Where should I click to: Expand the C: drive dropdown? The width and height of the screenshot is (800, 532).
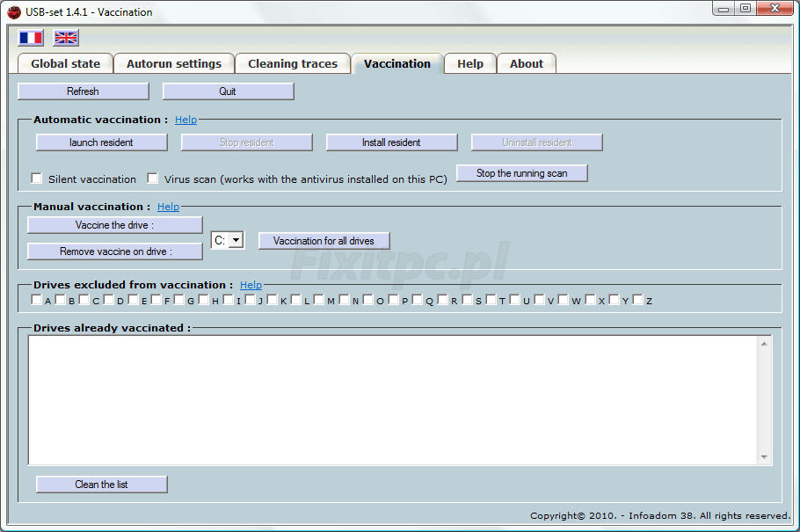point(236,240)
